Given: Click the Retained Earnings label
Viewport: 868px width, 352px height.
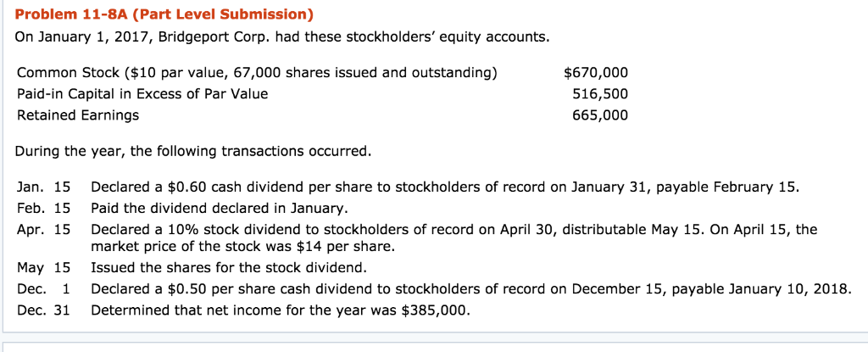Looking at the screenshot, I should coord(78,115).
